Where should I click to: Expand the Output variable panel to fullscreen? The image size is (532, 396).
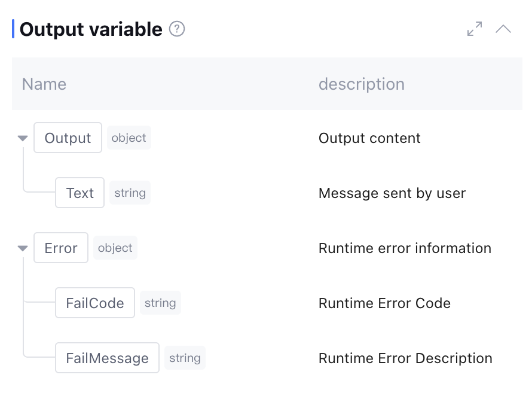[x=475, y=29]
